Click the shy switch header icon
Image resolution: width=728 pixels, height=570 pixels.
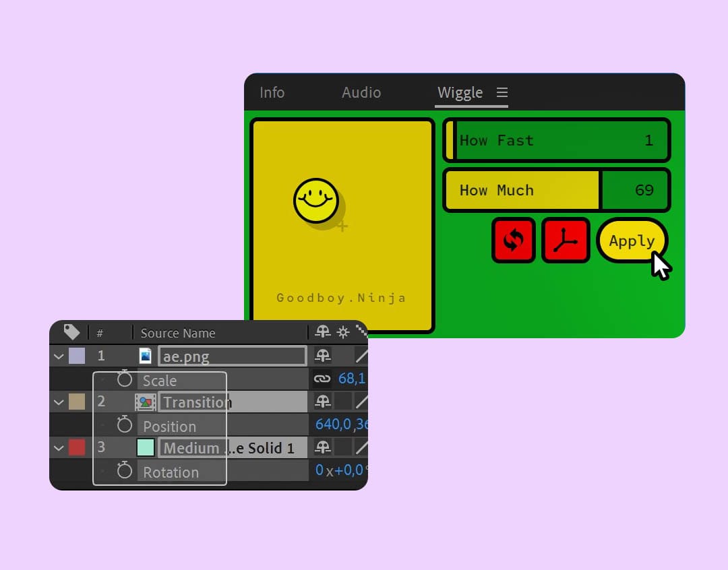tap(323, 332)
